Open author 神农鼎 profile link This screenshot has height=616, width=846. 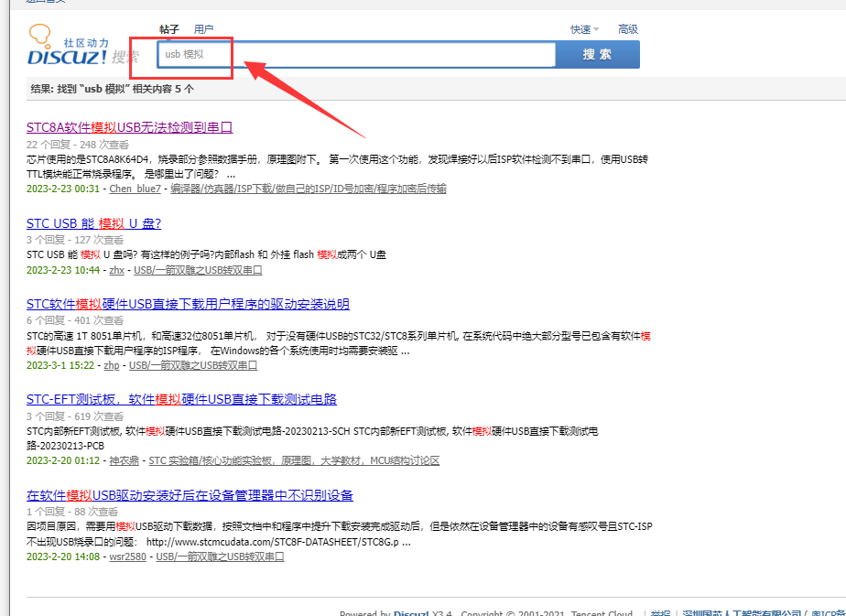click(x=125, y=460)
